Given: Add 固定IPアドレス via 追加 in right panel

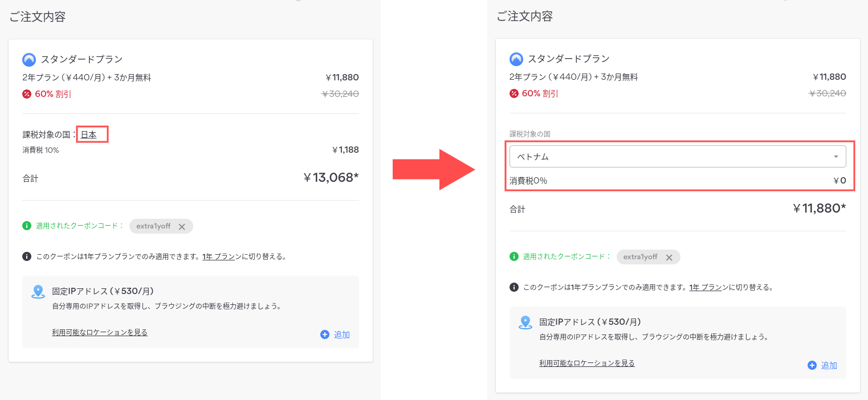Looking at the screenshot, I should 822,365.
